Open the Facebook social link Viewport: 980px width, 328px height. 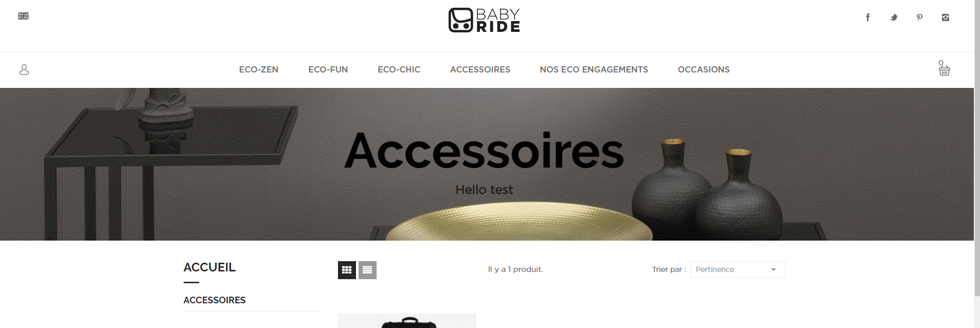[868, 17]
